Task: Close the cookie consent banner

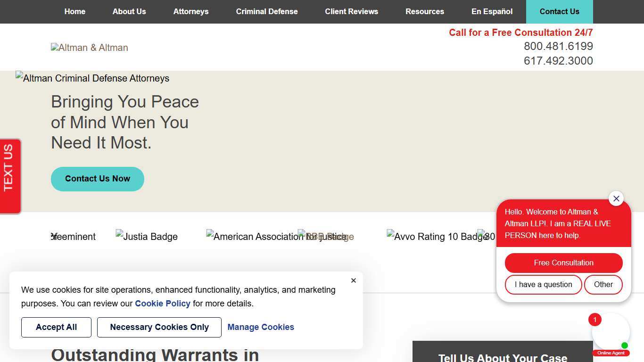Action: pos(354,280)
